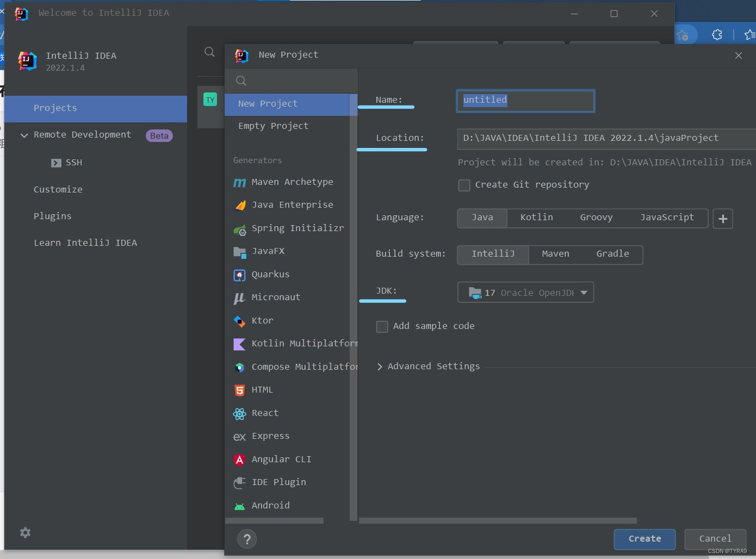Click the browser extensions puzzle icon
The image size is (756, 559).
click(717, 35)
